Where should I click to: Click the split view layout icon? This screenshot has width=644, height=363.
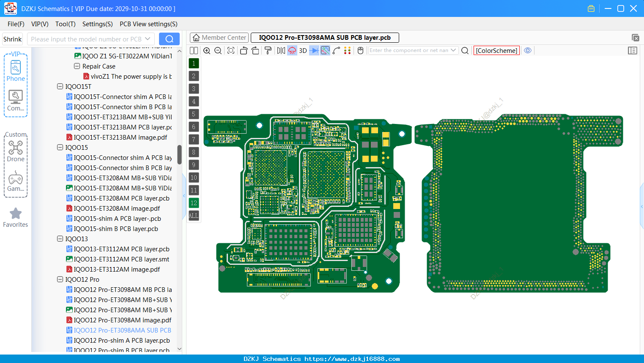coord(194,50)
